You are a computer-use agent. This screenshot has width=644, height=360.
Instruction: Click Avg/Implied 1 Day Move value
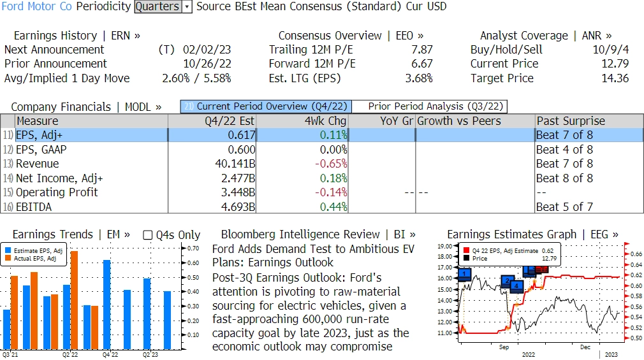pyautogui.click(x=196, y=78)
